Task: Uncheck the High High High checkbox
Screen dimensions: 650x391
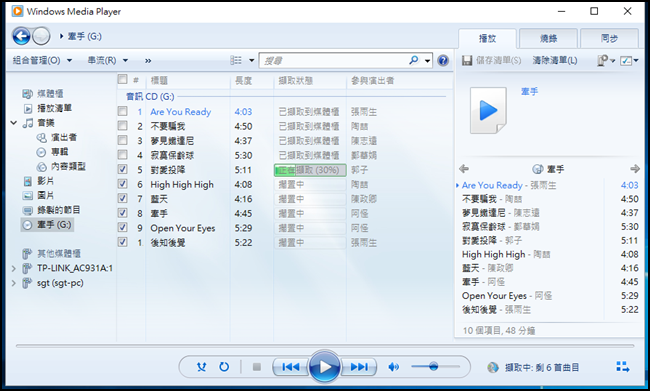Action: [x=122, y=184]
